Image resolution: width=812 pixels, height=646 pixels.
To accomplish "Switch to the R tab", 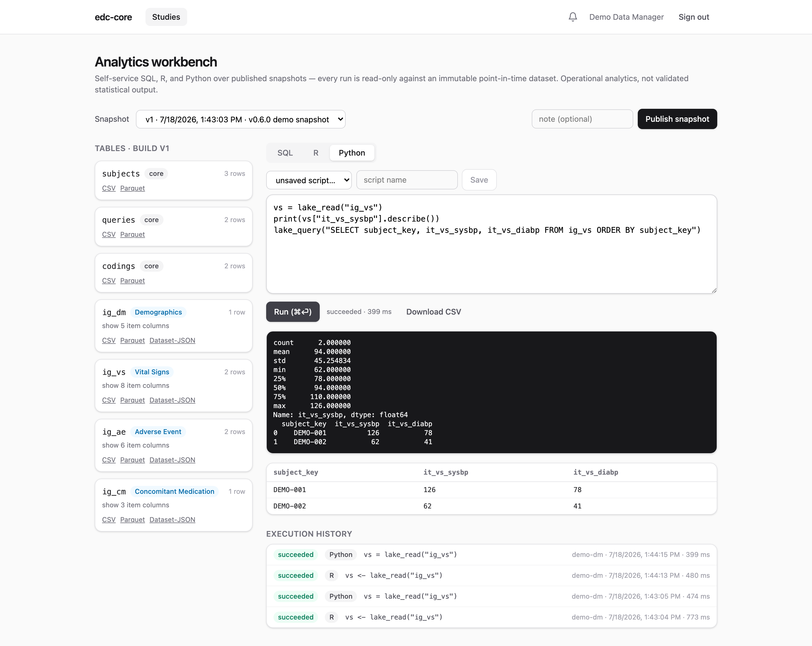I will [315, 153].
